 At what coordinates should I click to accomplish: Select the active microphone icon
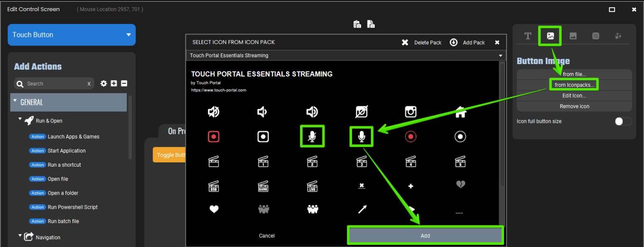[x=361, y=137]
